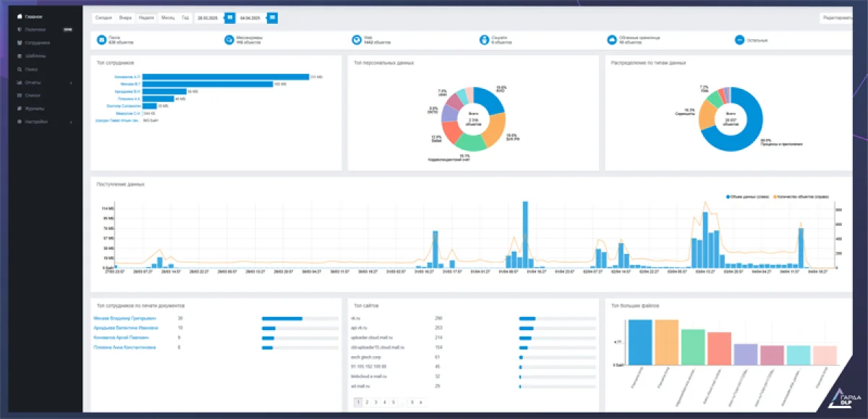Expand the Отчеты sidebar submenu
The image size is (868, 419).
click(x=70, y=82)
